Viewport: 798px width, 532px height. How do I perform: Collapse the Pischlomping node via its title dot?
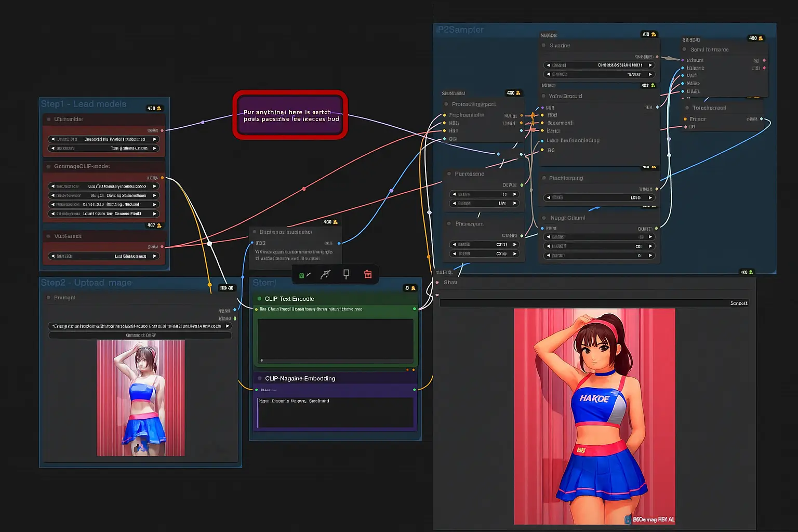pyautogui.click(x=544, y=178)
